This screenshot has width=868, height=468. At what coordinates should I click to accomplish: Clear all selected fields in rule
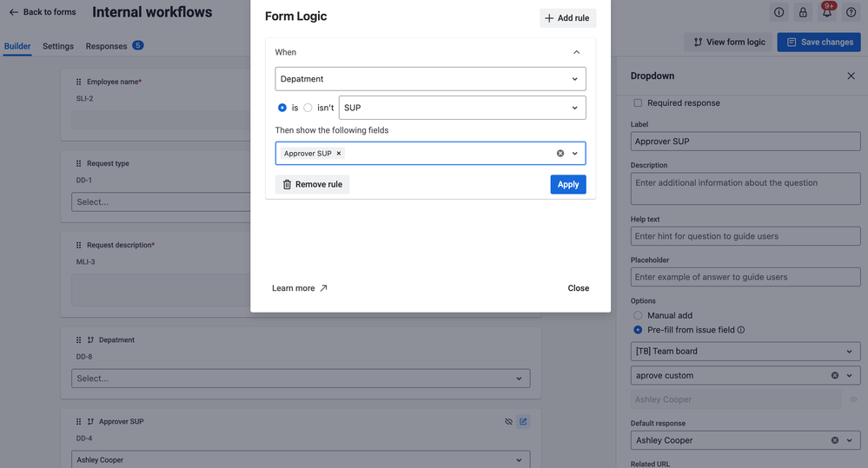click(560, 153)
